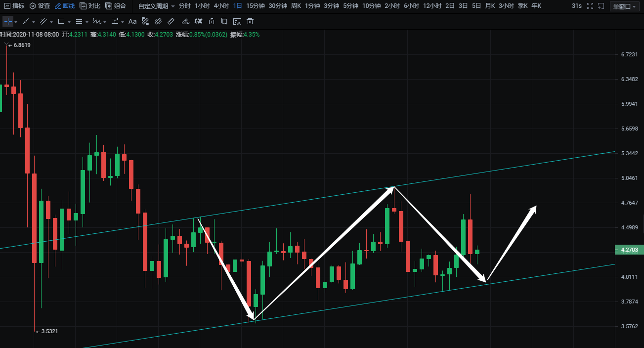
Task: Toggle the 指标 indicators panel
Action: tap(14, 6)
